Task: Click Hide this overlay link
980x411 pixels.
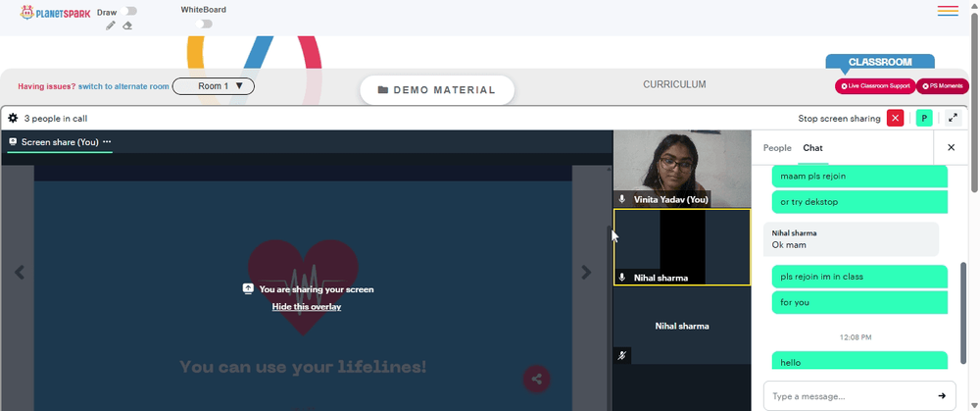Action: [306, 306]
